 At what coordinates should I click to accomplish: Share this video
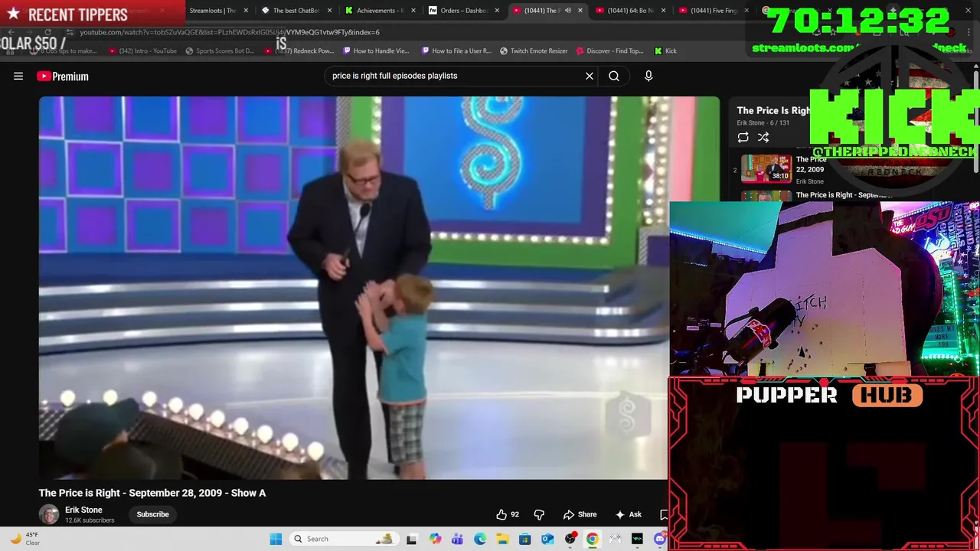580,514
